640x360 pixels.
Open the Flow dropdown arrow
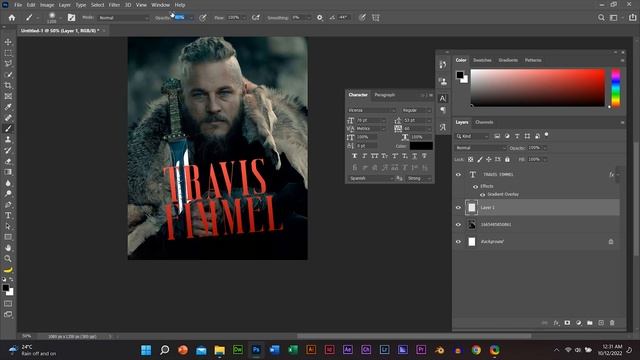pos(244,18)
